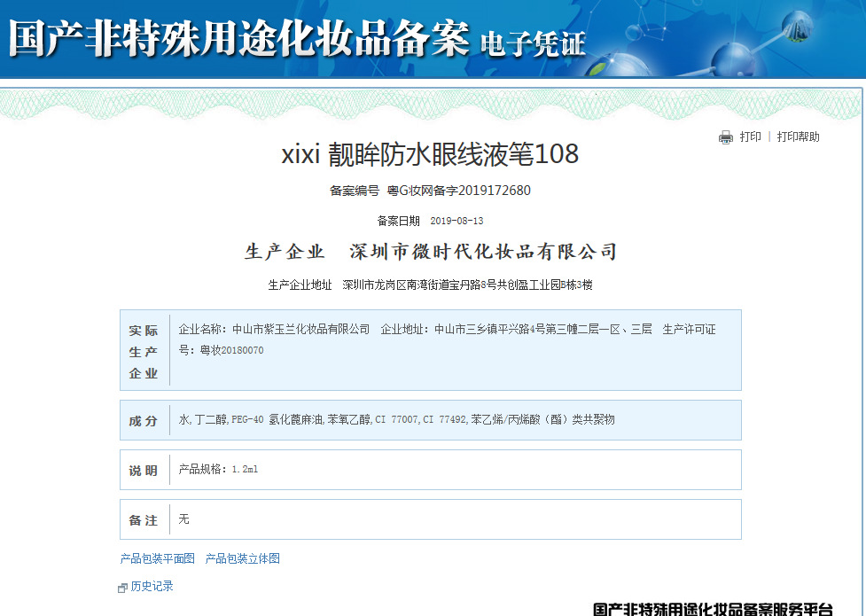866x616 pixels.
Task: Select the filing number 粤G妆网备字2019172680
Action: point(458,191)
